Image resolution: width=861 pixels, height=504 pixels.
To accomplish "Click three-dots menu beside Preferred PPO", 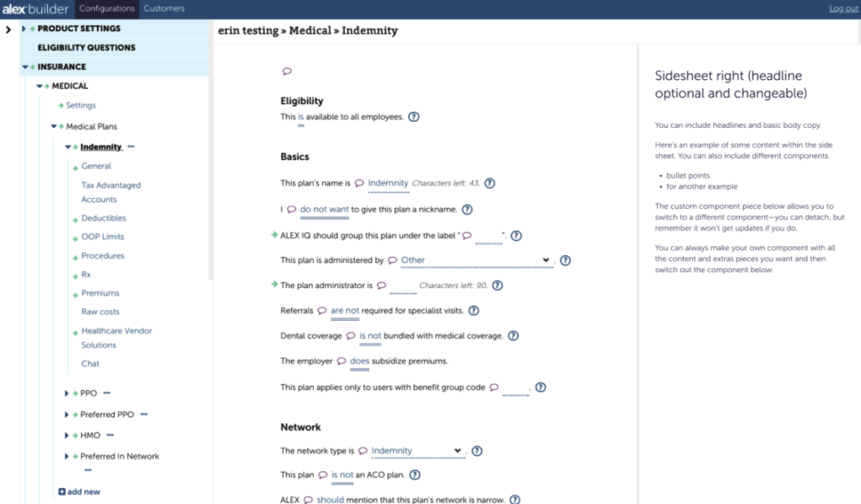I will pyautogui.click(x=144, y=414).
